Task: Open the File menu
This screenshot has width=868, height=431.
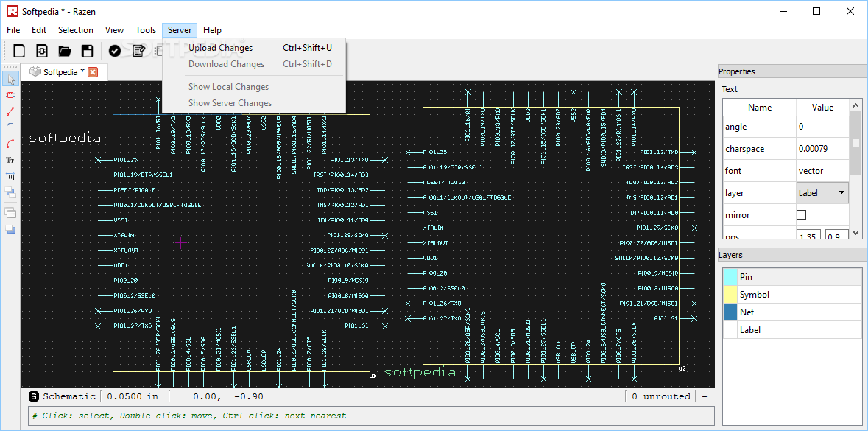Action: point(13,30)
